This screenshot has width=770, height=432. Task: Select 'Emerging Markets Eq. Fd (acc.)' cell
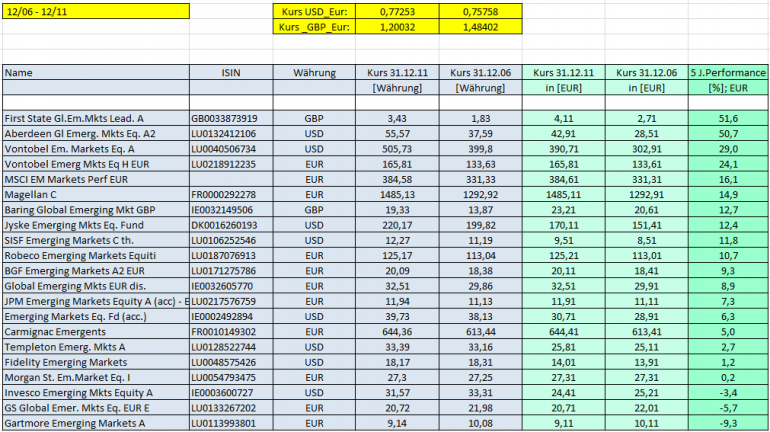click(96, 316)
